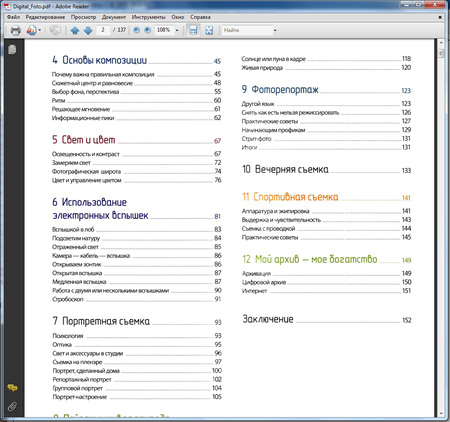The height and width of the screenshot is (422, 450).
Task: Open the Attachments paperclip panel
Action: [12, 406]
